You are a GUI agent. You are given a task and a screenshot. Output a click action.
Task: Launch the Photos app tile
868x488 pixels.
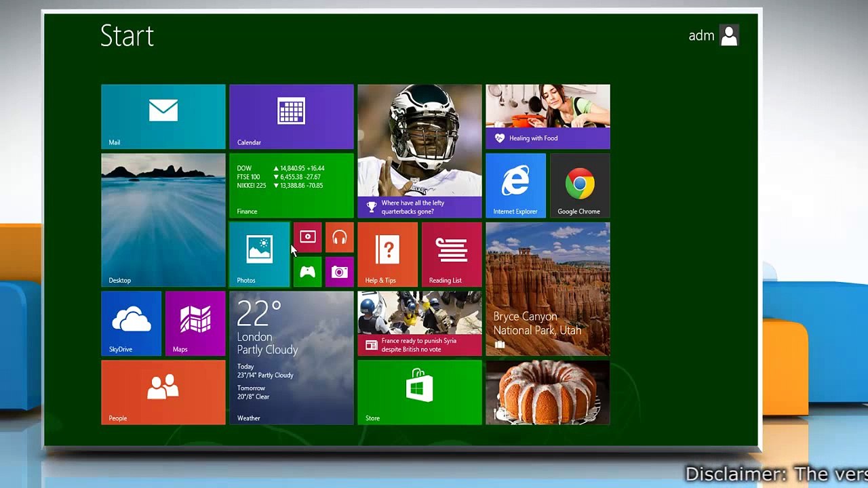(x=259, y=255)
